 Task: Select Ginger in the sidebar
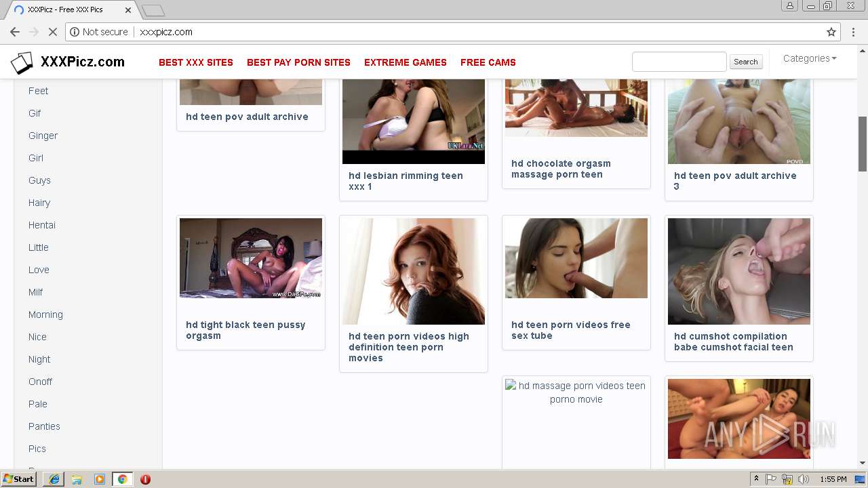pos(43,136)
